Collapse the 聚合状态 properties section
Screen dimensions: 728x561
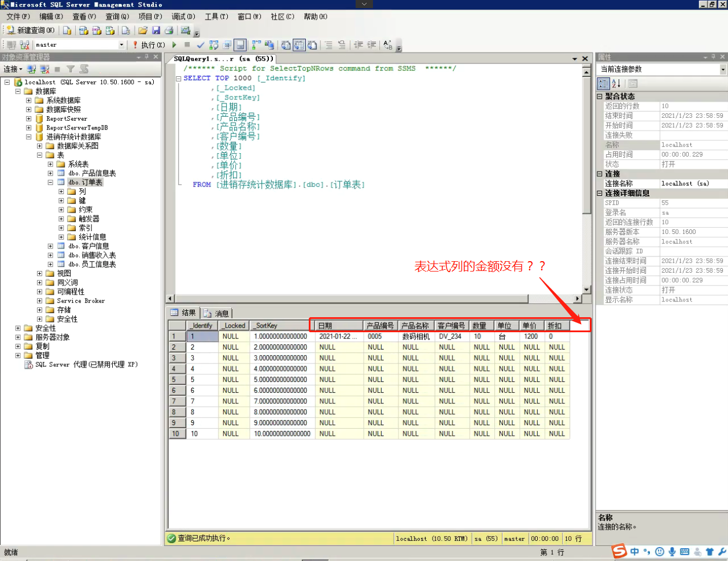[600, 96]
